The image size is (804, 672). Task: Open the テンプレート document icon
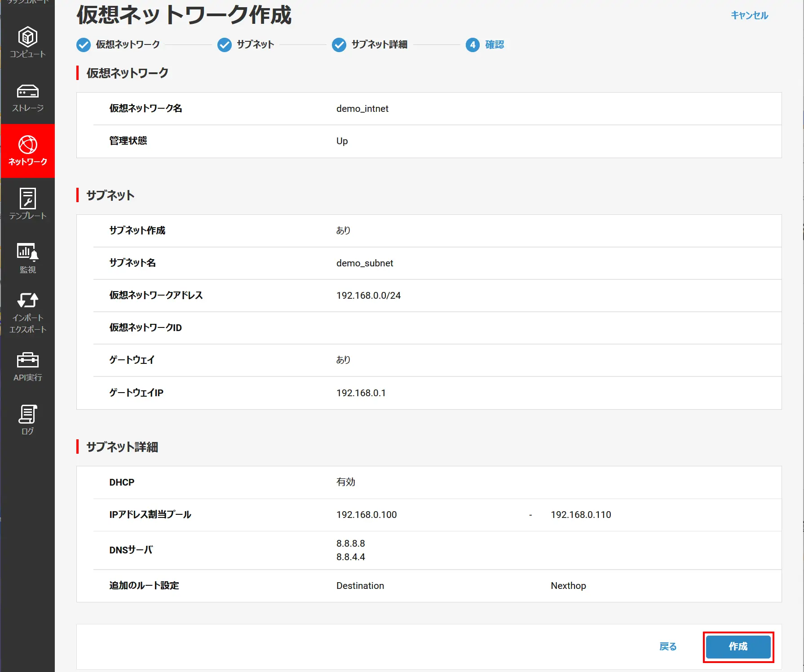[x=27, y=198]
